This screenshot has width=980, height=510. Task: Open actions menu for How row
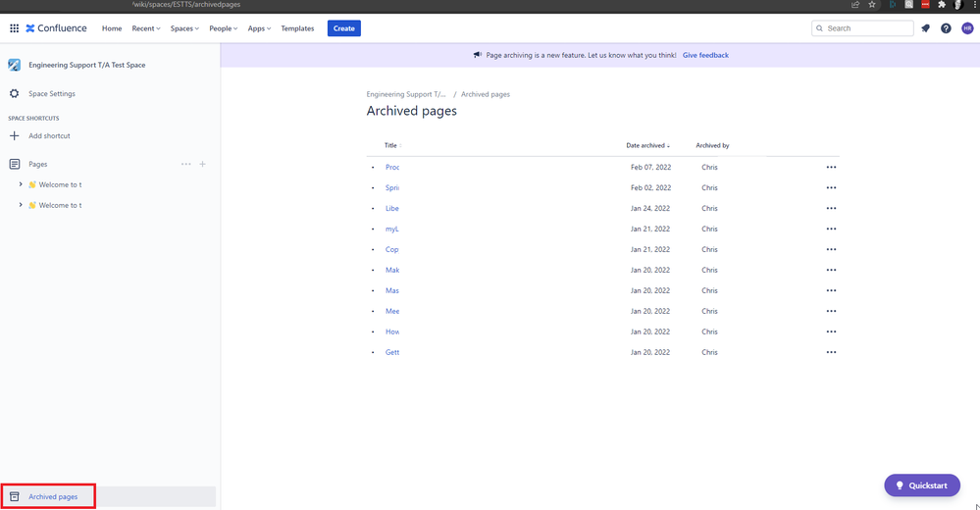[831, 331]
